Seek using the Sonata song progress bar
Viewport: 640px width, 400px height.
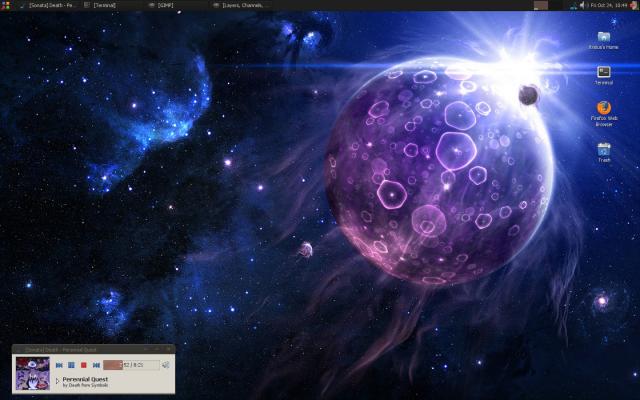pos(131,365)
